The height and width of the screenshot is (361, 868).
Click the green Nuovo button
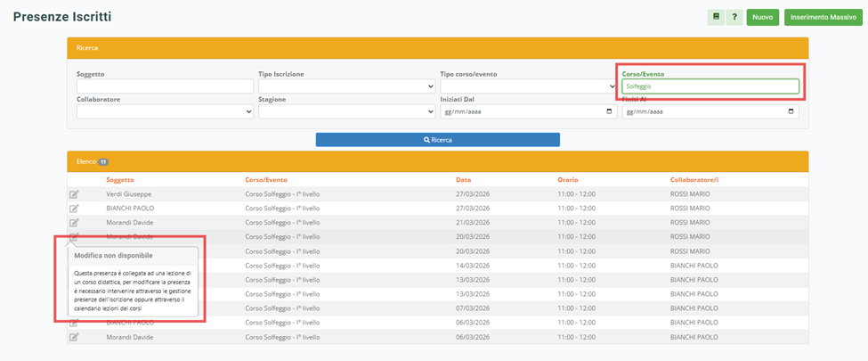coord(763,17)
